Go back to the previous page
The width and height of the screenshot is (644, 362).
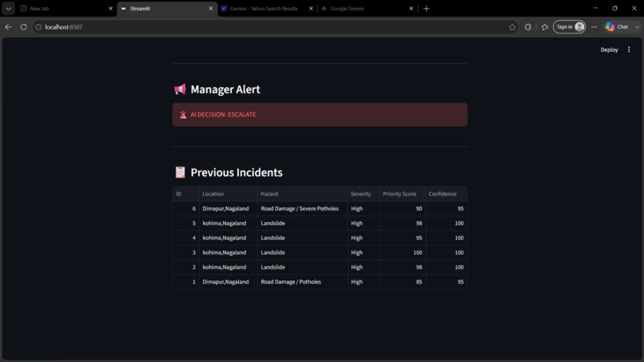tap(8, 26)
